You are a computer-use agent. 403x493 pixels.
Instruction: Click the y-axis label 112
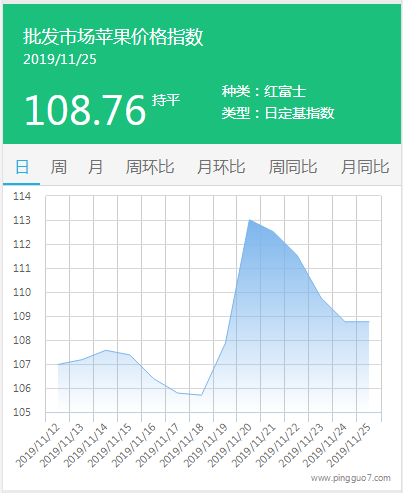coord(22,244)
